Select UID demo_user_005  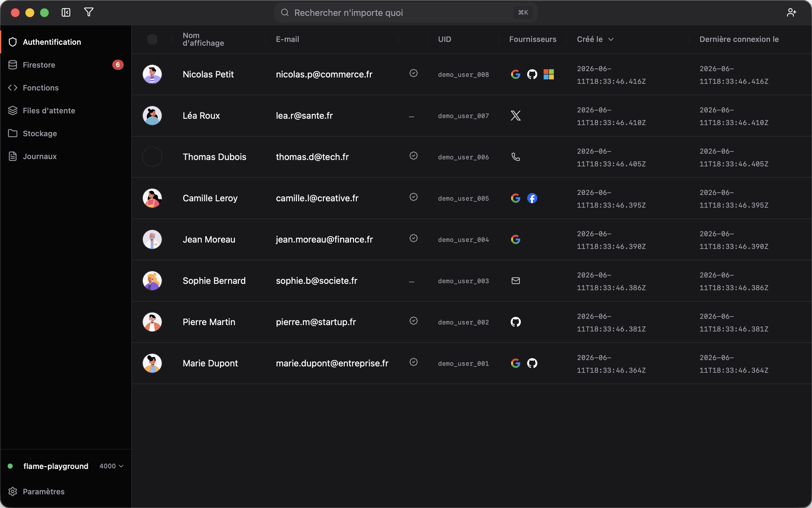tap(463, 198)
